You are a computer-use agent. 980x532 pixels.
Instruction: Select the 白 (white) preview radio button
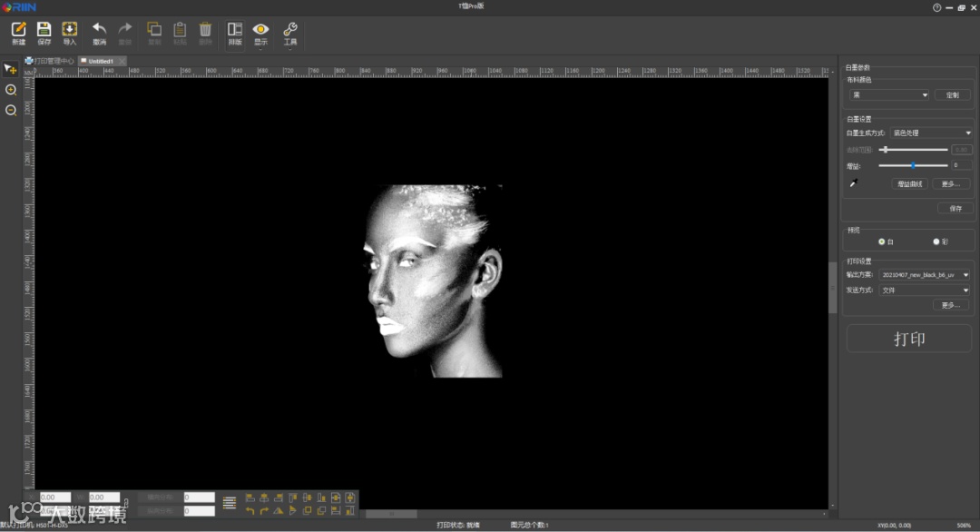click(x=881, y=241)
